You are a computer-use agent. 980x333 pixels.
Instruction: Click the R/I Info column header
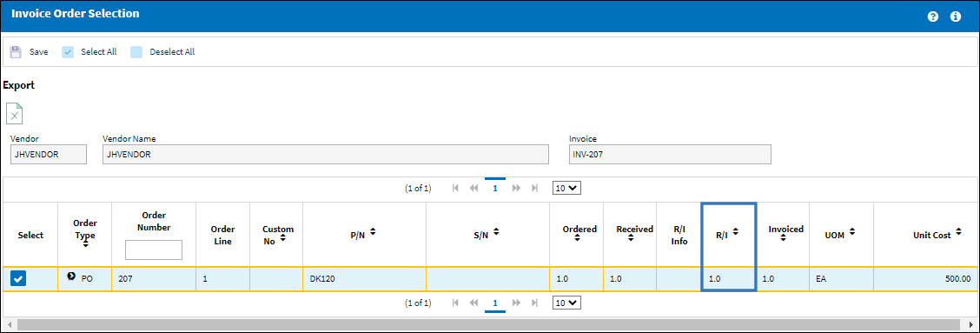[x=679, y=235]
